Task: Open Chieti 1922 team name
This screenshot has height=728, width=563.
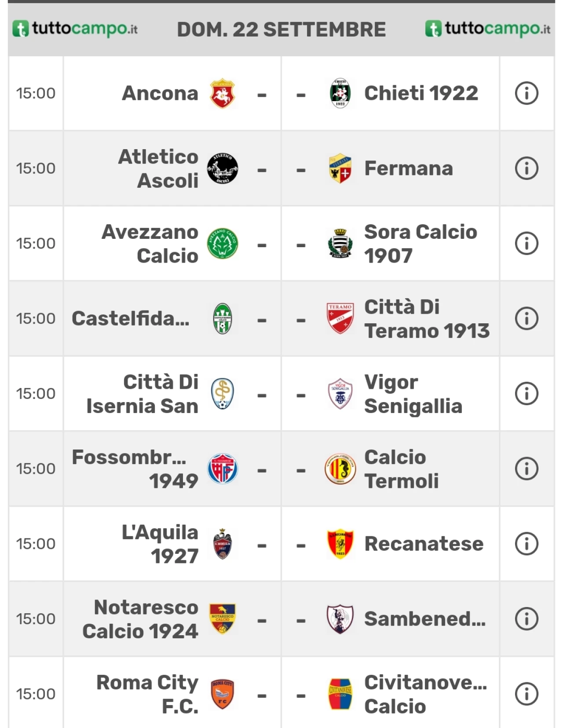Action: point(421,93)
